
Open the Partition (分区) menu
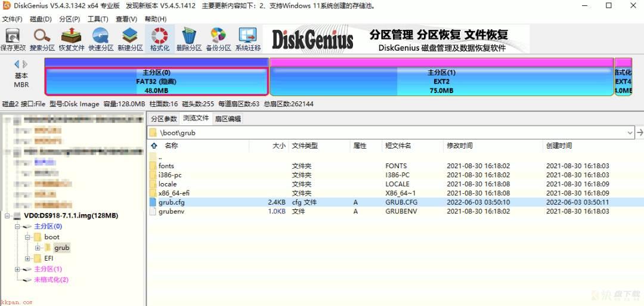[69, 19]
